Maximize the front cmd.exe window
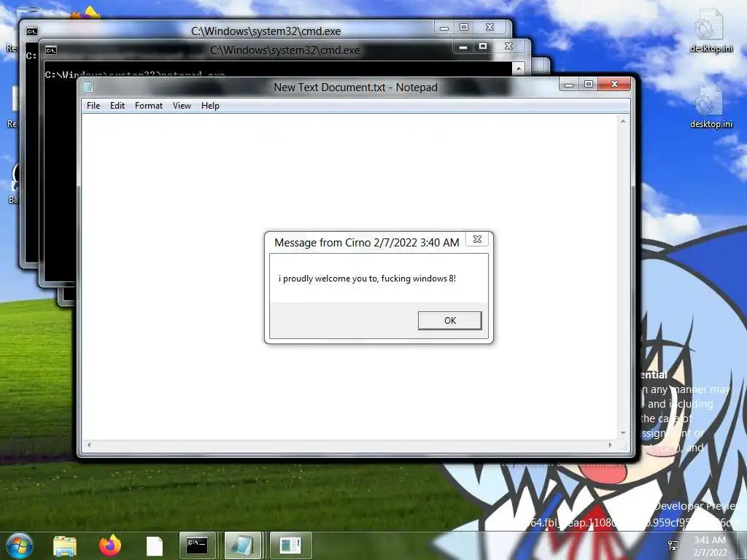The image size is (747, 560). [483, 46]
